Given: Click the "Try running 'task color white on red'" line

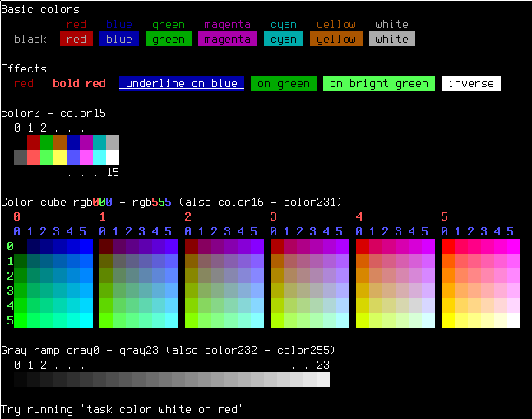Looking at the screenshot, I should 125,409.
